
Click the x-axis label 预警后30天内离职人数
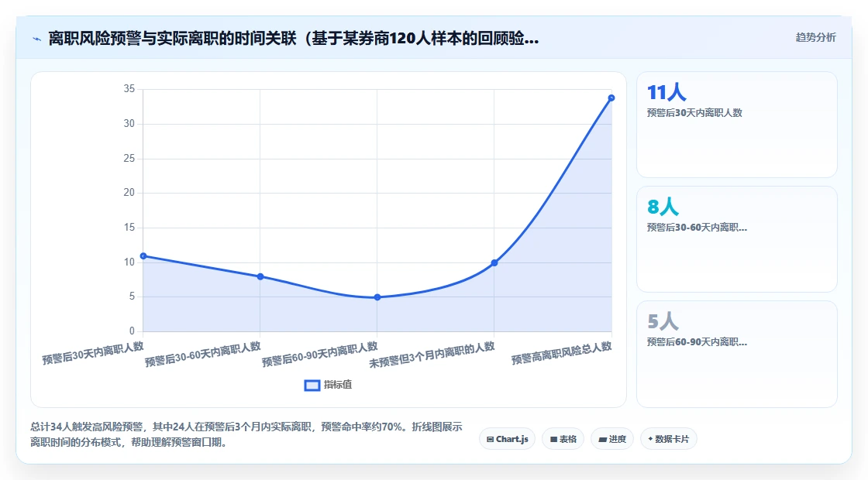tap(93, 353)
